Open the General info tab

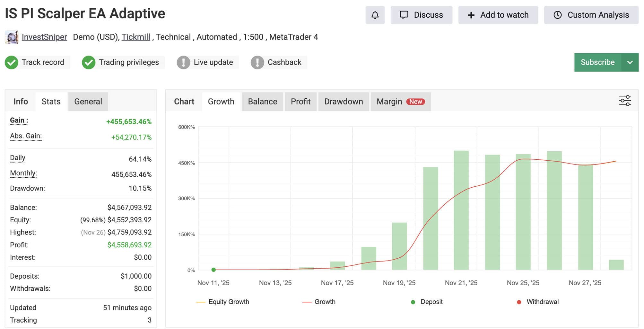[88, 102]
